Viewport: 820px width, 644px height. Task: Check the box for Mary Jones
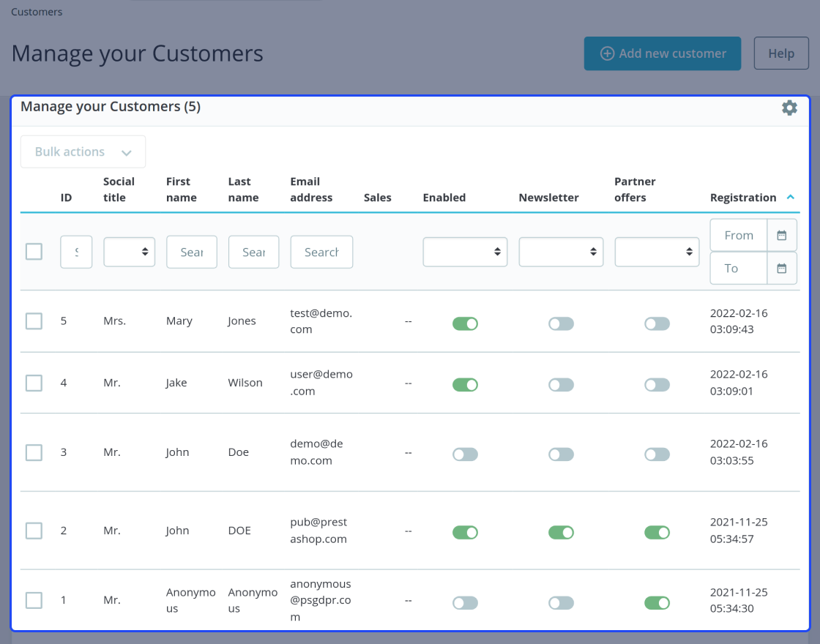point(34,321)
